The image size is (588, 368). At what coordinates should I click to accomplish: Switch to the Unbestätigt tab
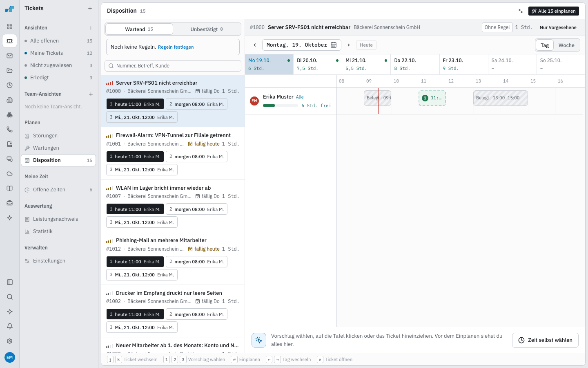pos(207,29)
